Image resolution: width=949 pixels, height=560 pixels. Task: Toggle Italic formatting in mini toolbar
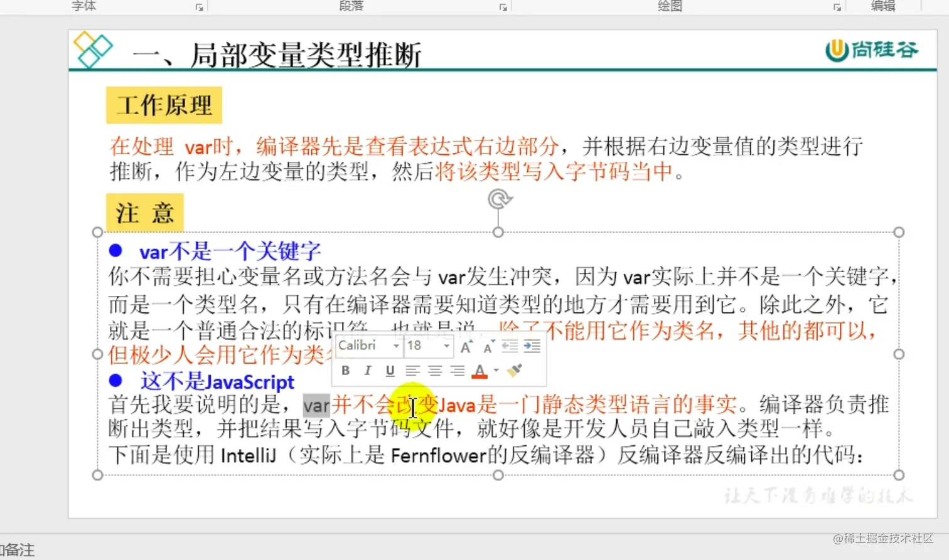click(368, 371)
